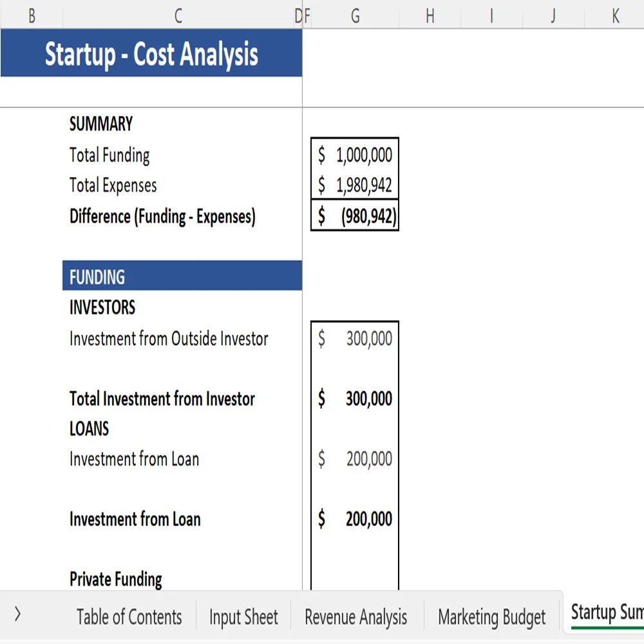Image resolution: width=644 pixels, height=644 pixels.
Task: Select the Investment from Outside Investor label
Action: pyautogui.click(x=169, y=339)
